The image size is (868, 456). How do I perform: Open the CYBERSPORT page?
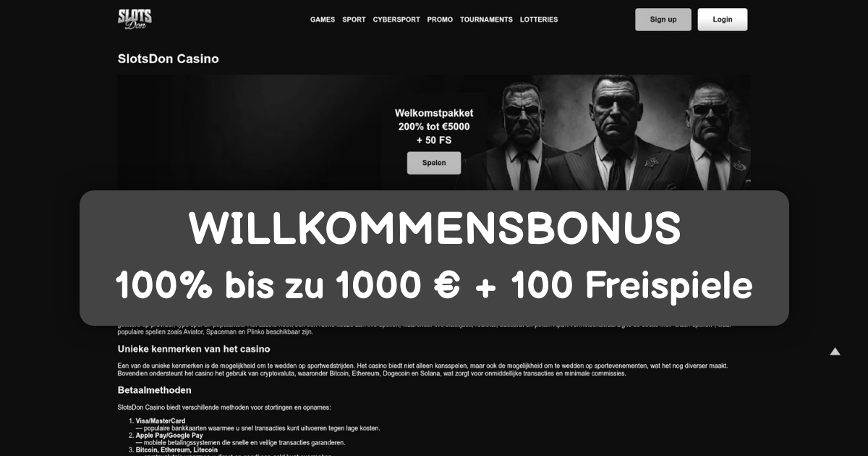(396, 20)
